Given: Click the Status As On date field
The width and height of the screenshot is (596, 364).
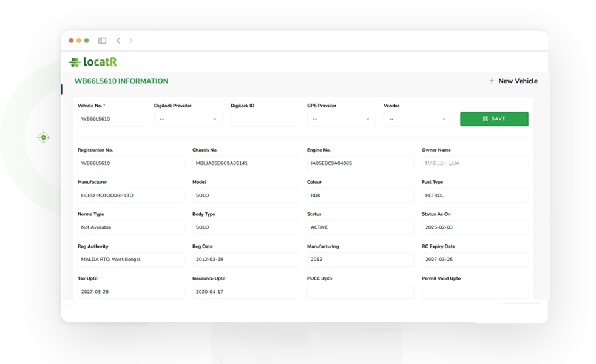Looking at the screenshot, I should point(475,227).
